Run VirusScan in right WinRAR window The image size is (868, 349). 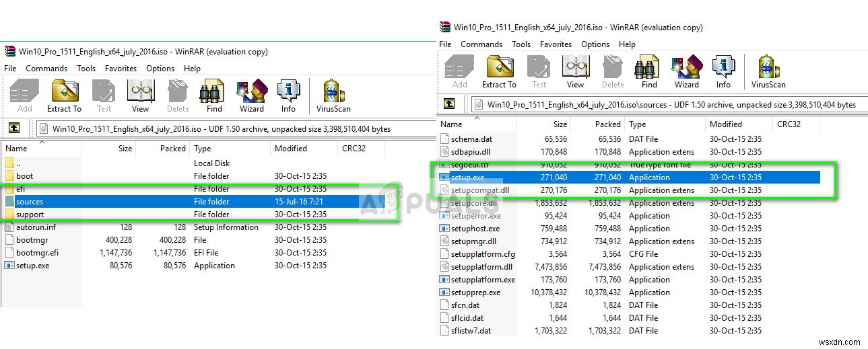coord(768,71)
